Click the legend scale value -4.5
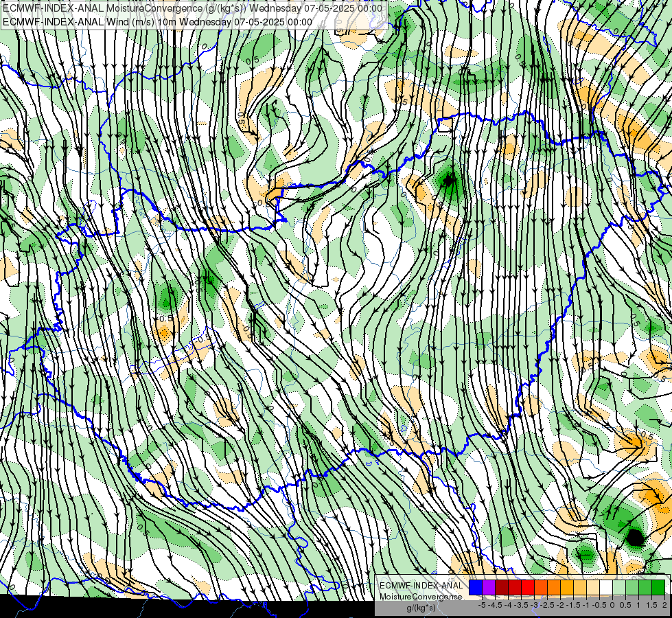 (x=495, y=605)
